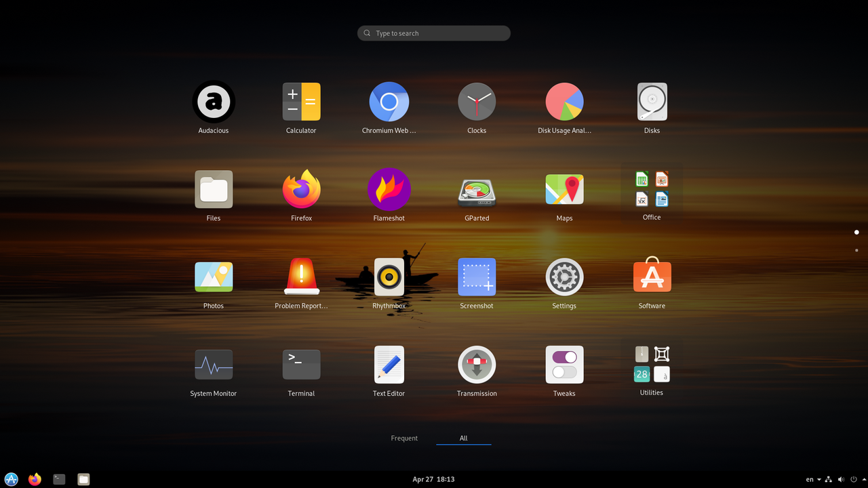Launch the Audacious music player
This screenshot has width=868, height=488.
[214, 102]
